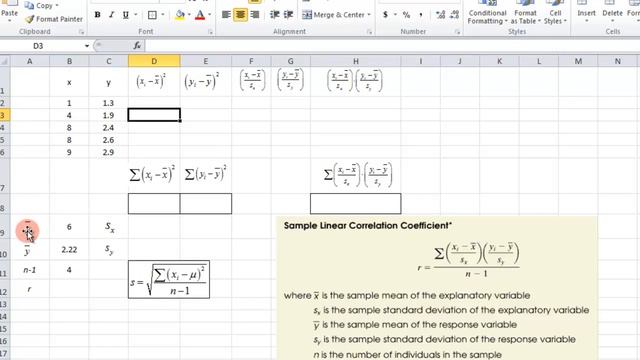The height and width of the screenshot is (360, 640).
Task: Click the bordered sum cell H8
Action: [356, 203]
